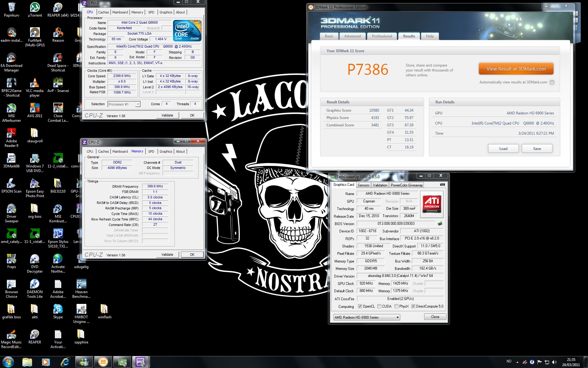Open the Skype desktop icon

click(x=58, y=312)
